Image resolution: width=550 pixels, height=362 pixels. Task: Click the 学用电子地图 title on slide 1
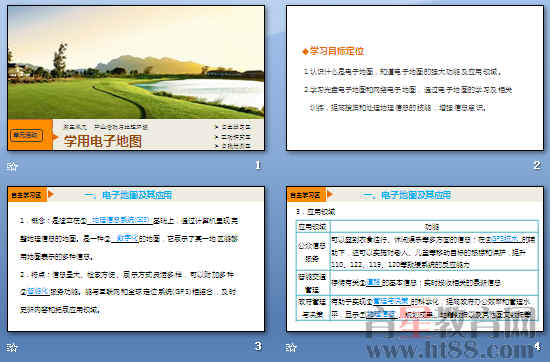click(103, 141)
